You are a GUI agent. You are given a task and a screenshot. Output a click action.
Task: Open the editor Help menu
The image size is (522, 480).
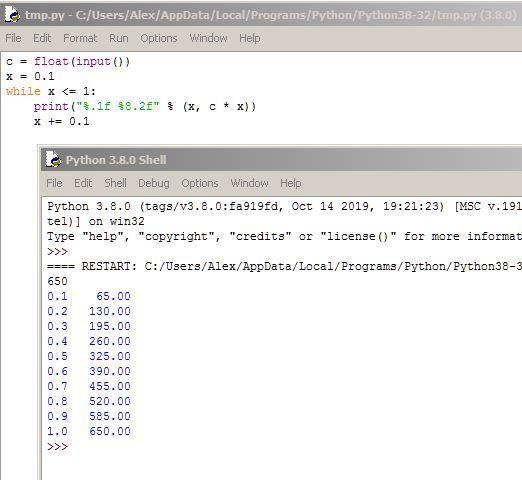[250, 38]
